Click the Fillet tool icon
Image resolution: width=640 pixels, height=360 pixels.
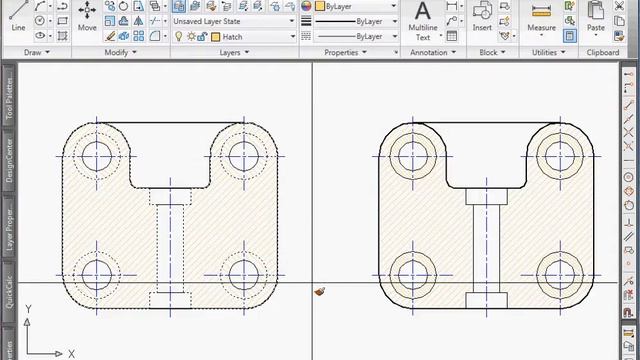coord(155,36)
